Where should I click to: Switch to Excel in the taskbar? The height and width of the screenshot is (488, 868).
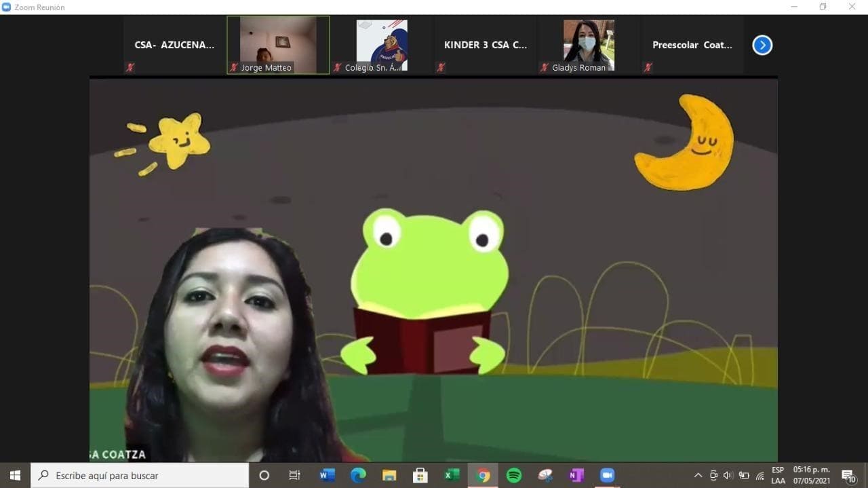pos(452,475)
